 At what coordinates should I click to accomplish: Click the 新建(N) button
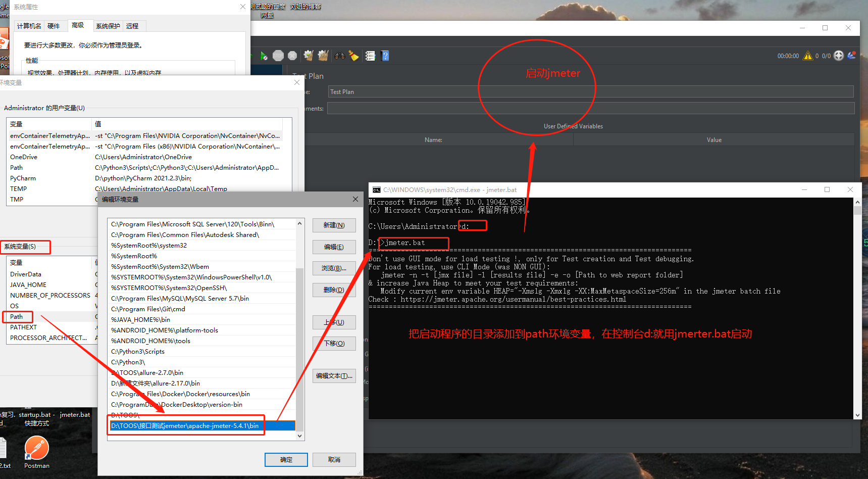(334, 225)
